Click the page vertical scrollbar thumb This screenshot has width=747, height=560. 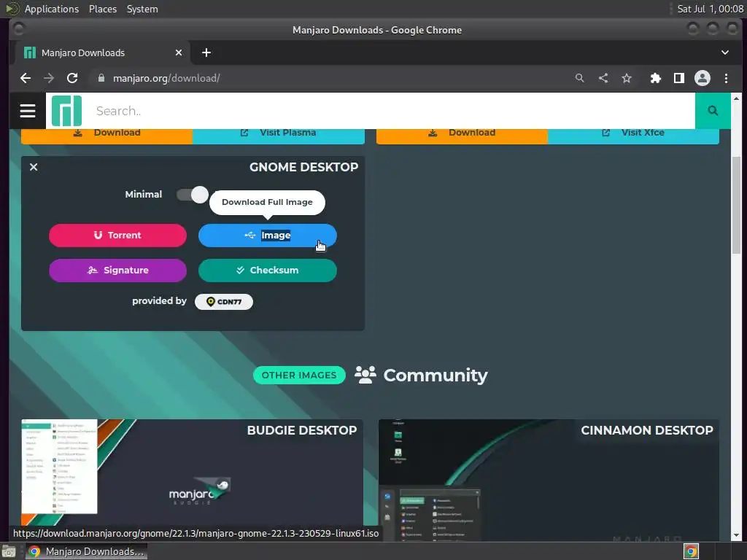737,205
